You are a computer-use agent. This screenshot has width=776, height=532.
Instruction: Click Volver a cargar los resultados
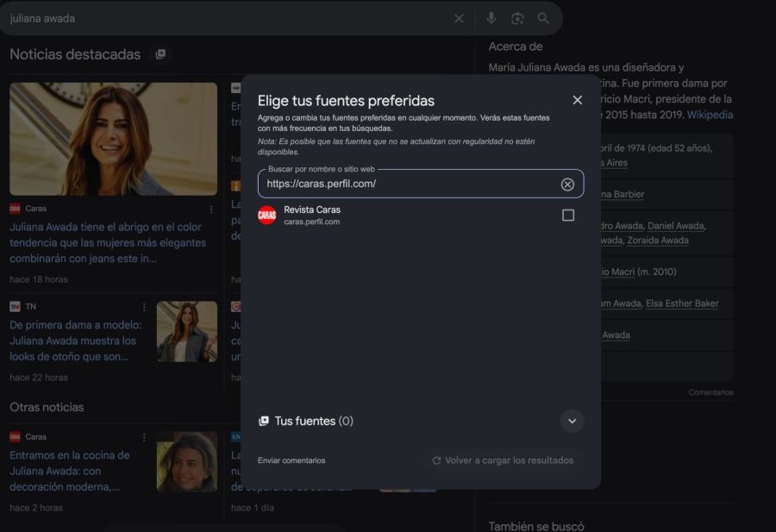[x=503, y=460]
